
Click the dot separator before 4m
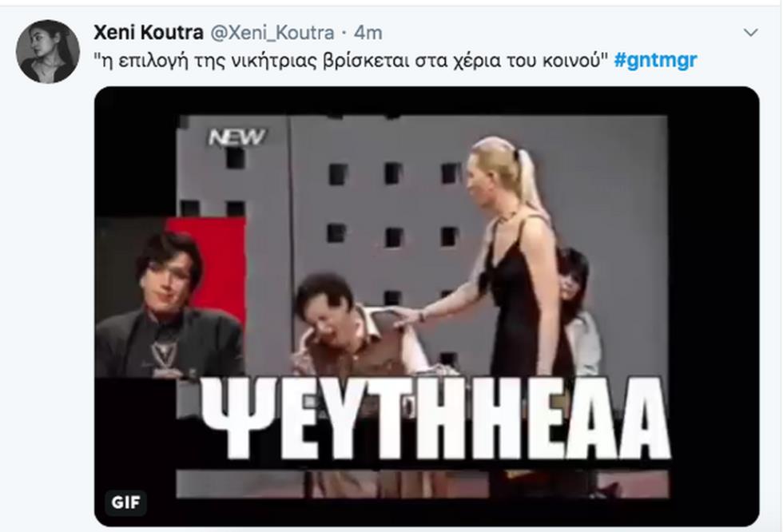point(344,33)
